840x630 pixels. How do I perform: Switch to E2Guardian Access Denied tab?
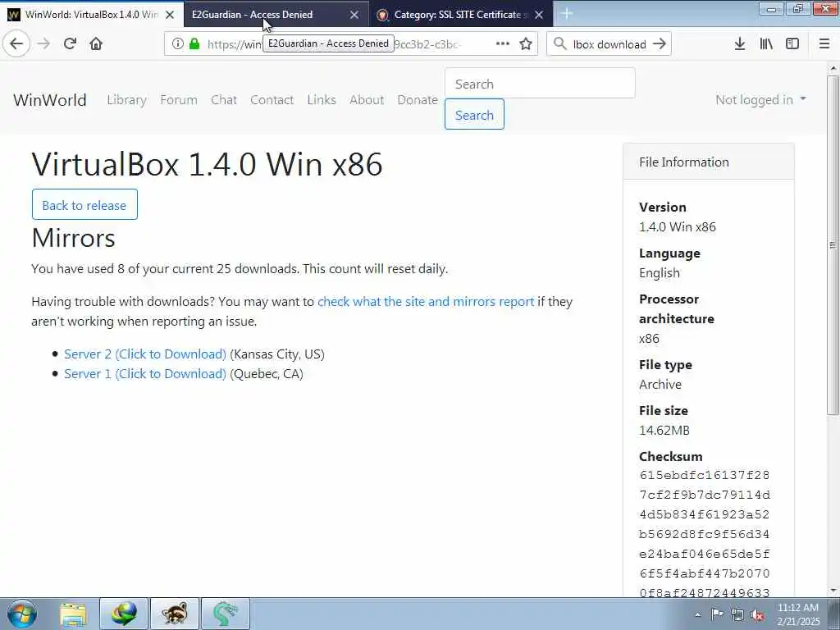[x=276, y=15]
